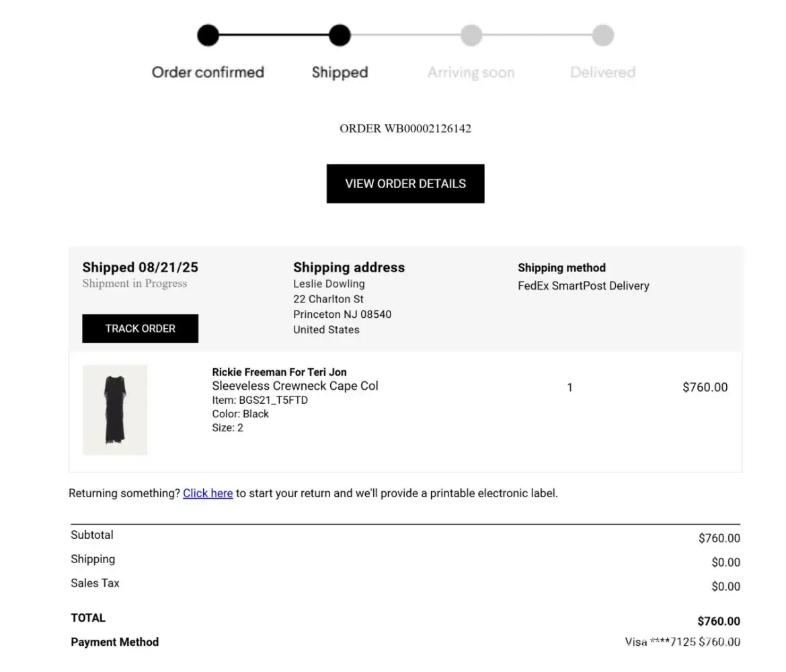Click the black dress product thumbnail
Viewport: 786px width, 672px height.
point(115,410)
